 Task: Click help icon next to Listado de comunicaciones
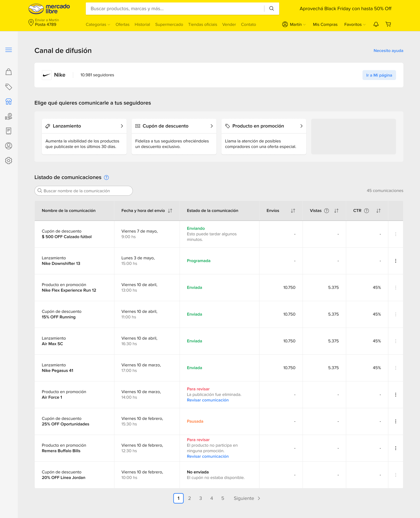(106, 177)
